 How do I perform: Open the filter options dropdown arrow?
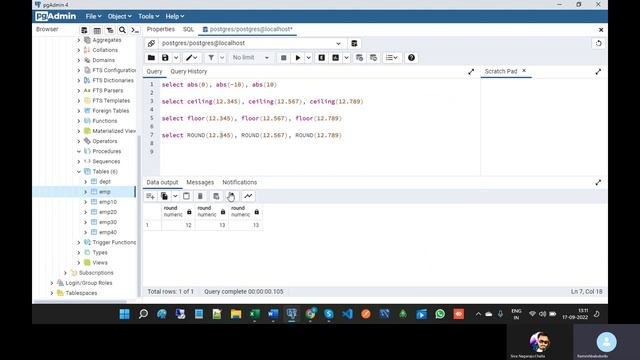coord(222,58)
